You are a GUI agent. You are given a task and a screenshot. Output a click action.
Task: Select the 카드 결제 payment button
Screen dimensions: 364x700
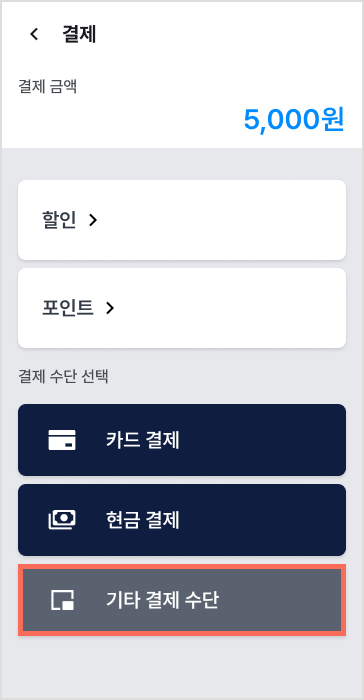coord(182,440)
